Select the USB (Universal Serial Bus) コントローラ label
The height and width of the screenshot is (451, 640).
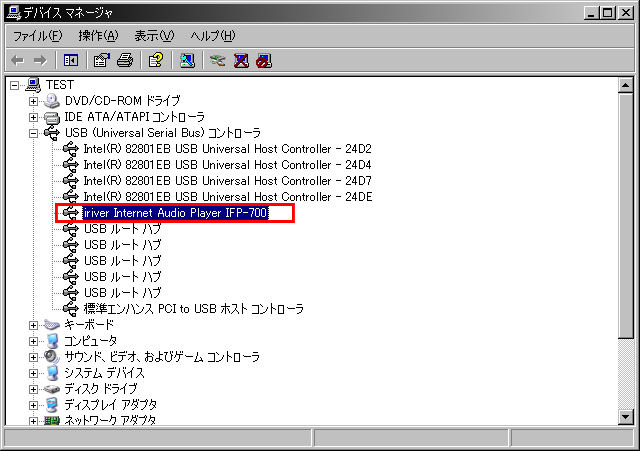tap(163, 133)
